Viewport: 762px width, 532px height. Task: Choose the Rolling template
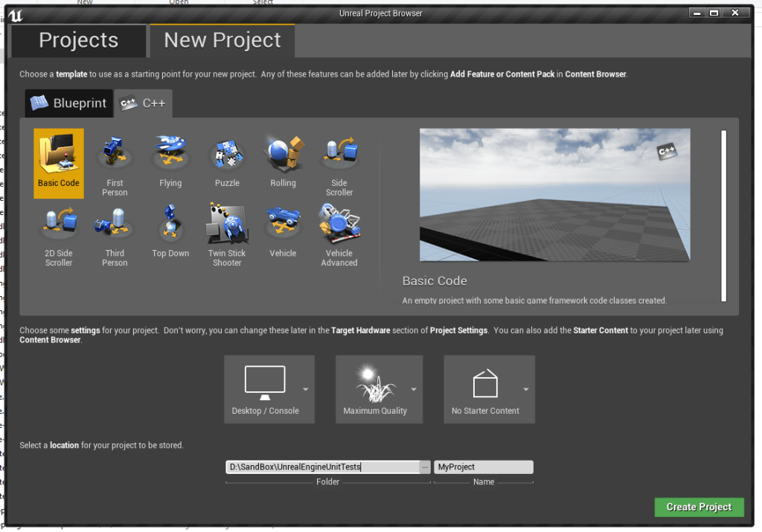283,163
